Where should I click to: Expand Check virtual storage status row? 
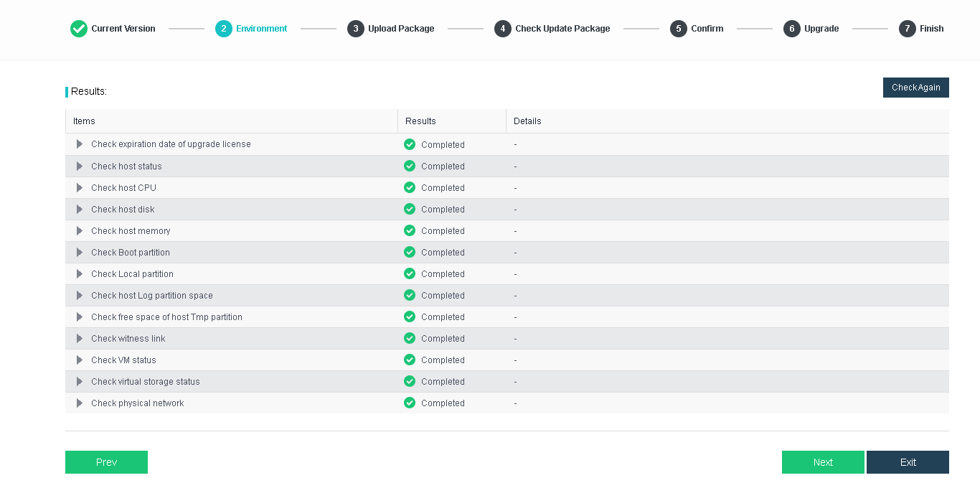pos(80,381)
